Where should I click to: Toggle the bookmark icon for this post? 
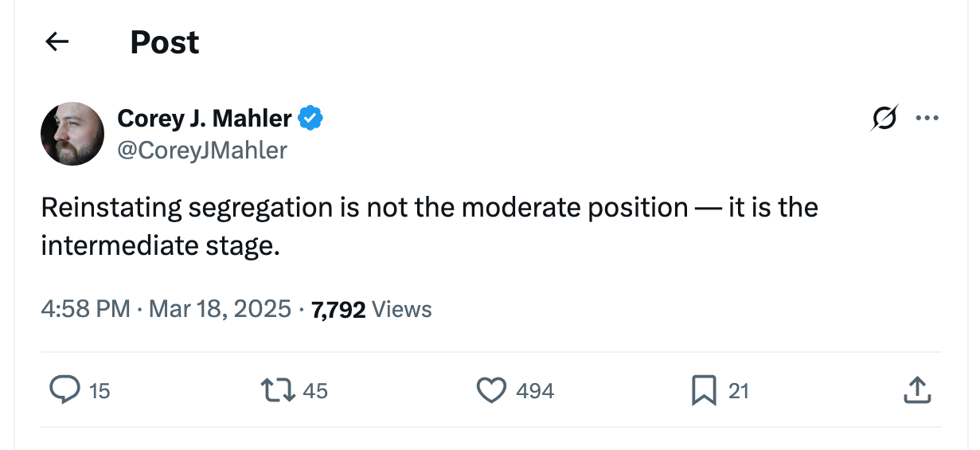704,390
